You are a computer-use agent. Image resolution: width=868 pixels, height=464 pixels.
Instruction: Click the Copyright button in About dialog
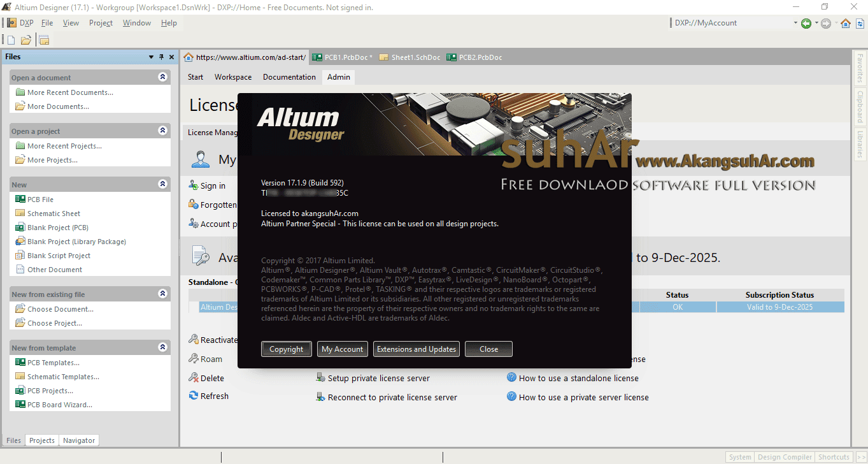coord(287,349)
